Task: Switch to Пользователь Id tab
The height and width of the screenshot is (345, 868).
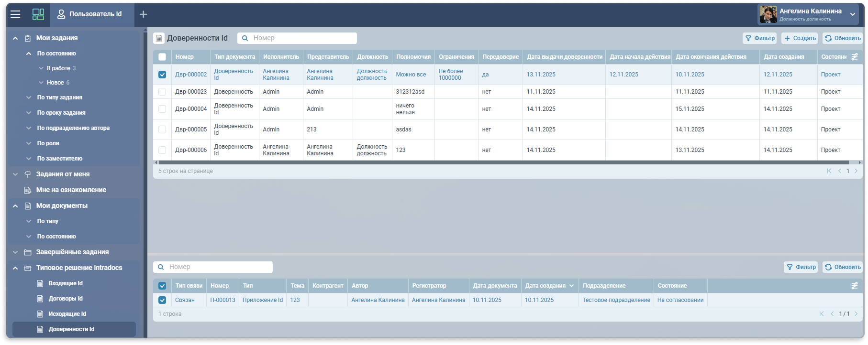Action: tap(90, 14)
